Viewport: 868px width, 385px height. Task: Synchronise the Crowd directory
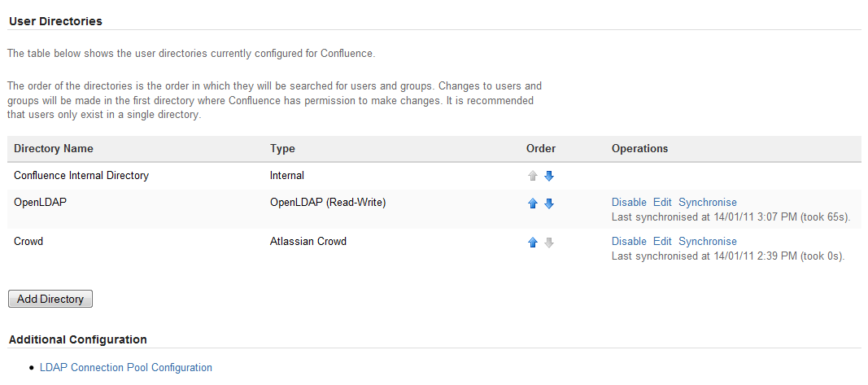[x=708, y=242]
